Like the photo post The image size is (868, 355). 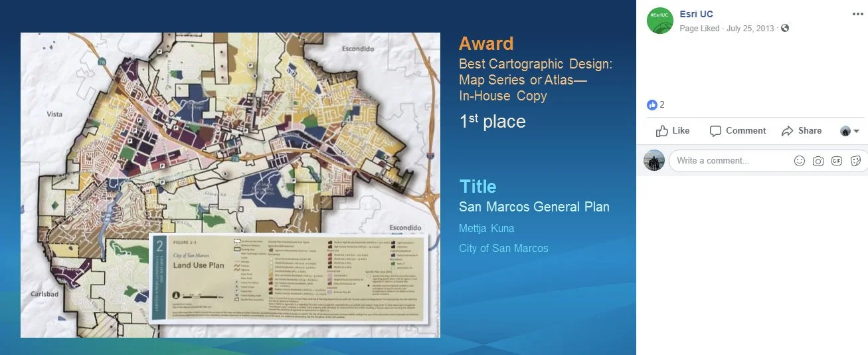tap(673, 131)
